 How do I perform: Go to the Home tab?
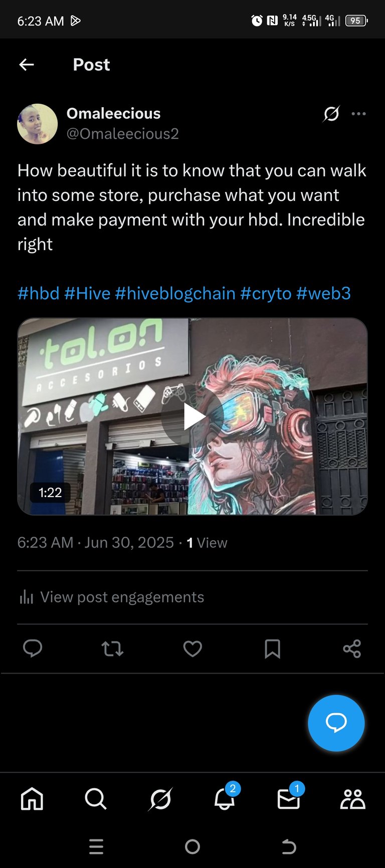tap(32, 799)
